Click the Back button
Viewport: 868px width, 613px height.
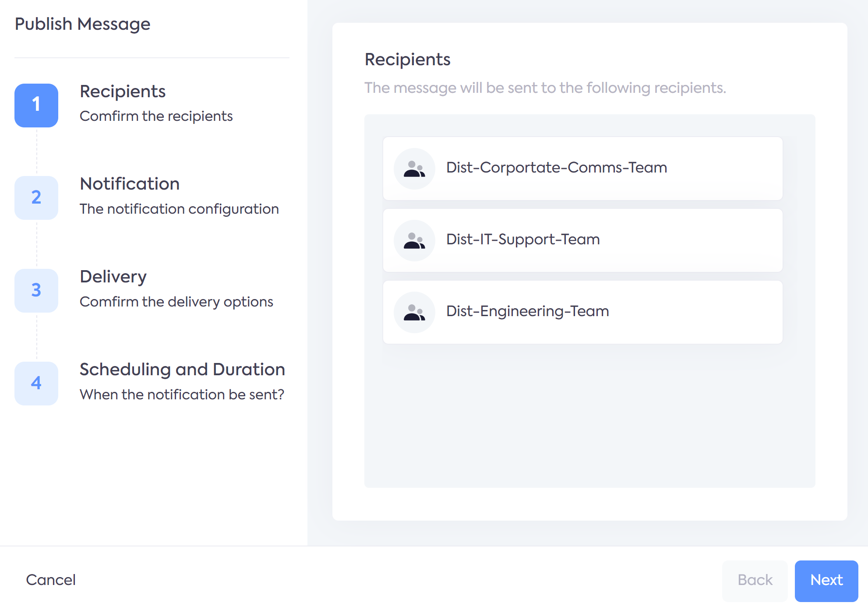755,580
